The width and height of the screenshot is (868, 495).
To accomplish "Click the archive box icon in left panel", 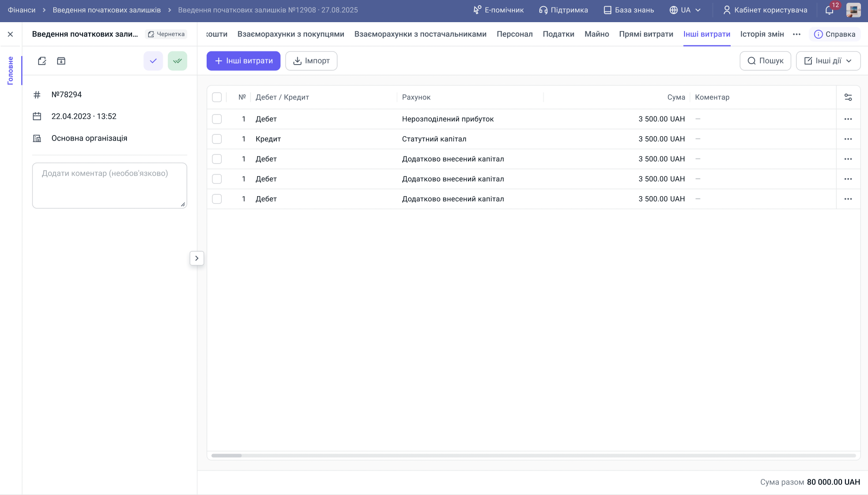I will coord(61,61).
